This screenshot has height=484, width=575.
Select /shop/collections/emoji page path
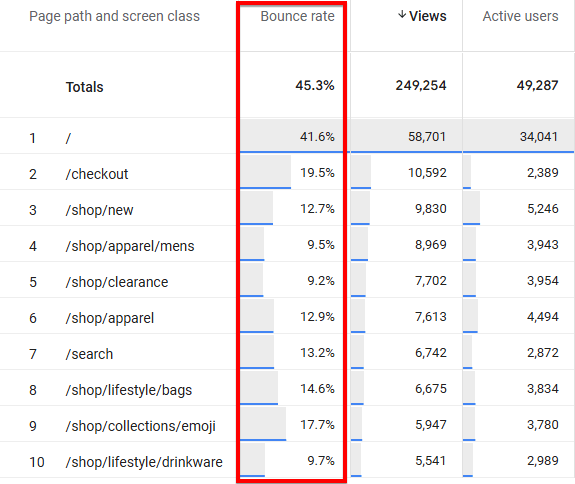point(140,426)
